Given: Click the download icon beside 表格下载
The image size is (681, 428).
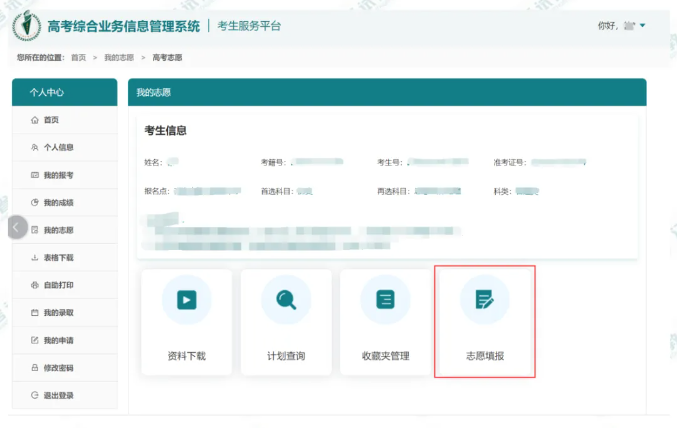Looking at the screenshot, I should [35, 258].
